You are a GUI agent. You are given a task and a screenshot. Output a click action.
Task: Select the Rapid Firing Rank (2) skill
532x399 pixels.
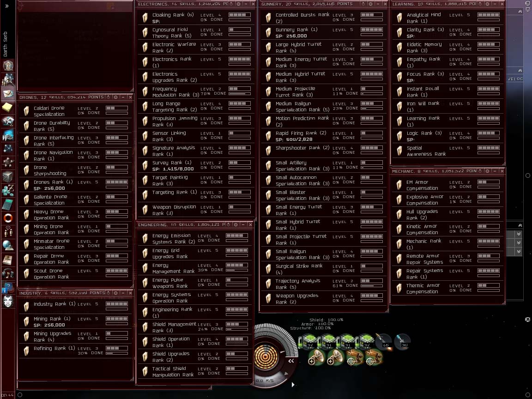pyautogui.click(x=324, y=136)
